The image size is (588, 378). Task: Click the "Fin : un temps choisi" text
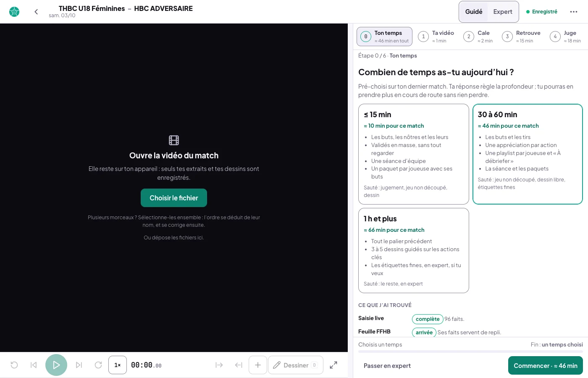click(557, 345)
